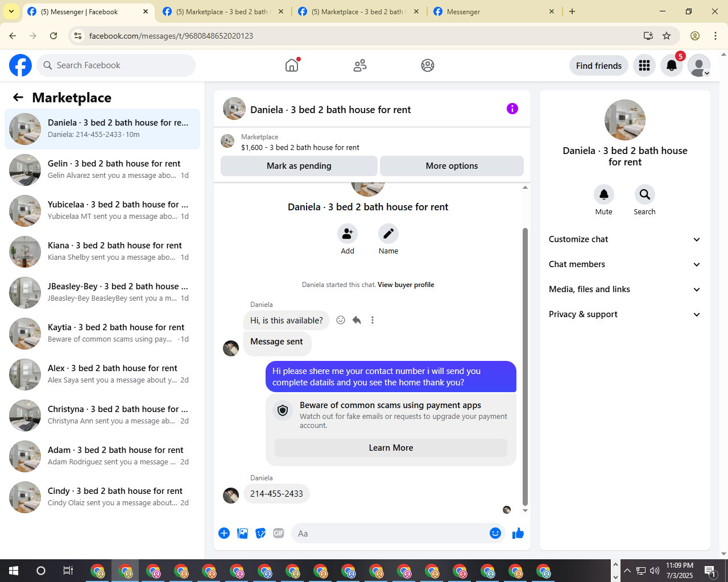Open tab search dropdown in Chrome
This screenshot has width=728, height=582.
coord(11,11)
